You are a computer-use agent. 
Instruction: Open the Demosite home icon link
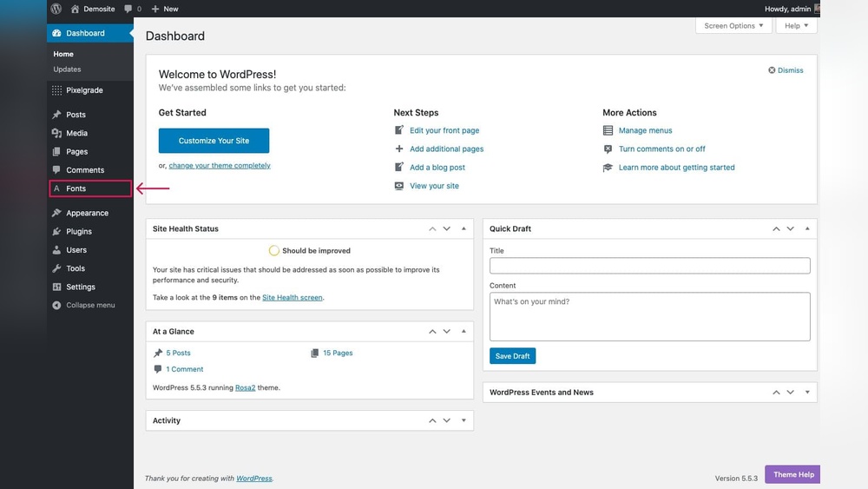coord(76,9)
